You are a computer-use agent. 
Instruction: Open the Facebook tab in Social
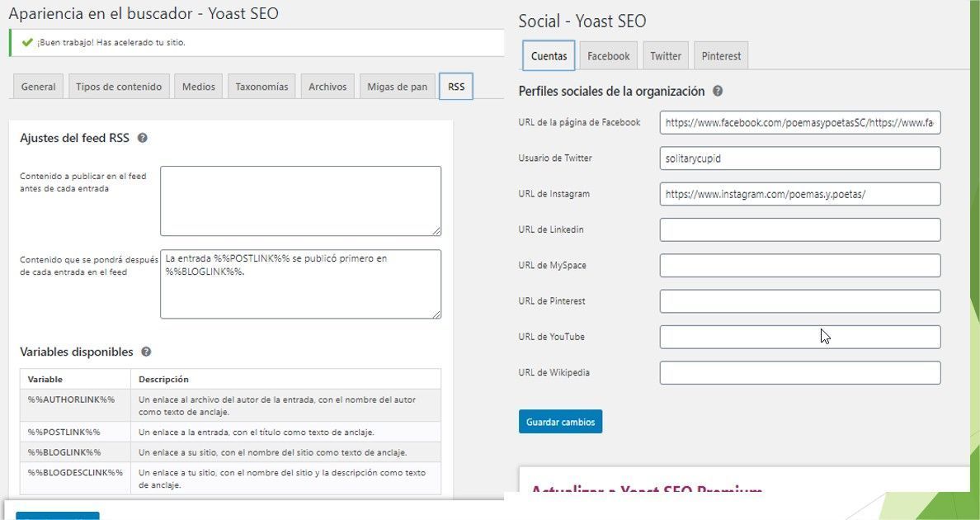click(x=608, y=56)
